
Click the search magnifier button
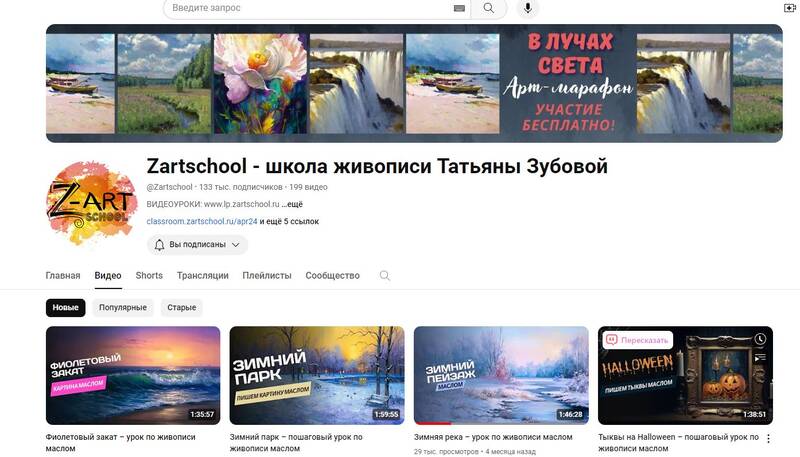489,8
